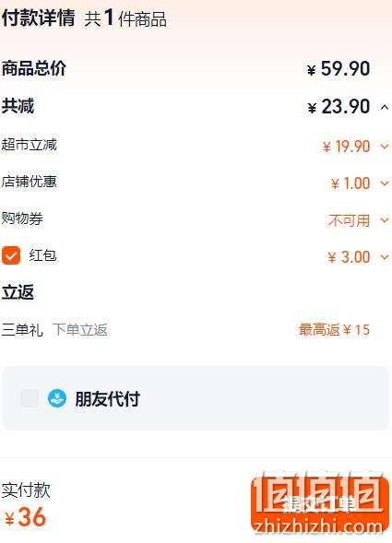This screenshot has width=392, height=543.
Task: Expand the 店铺优惠 discount chevron
Action: click(x=385, y=183)
